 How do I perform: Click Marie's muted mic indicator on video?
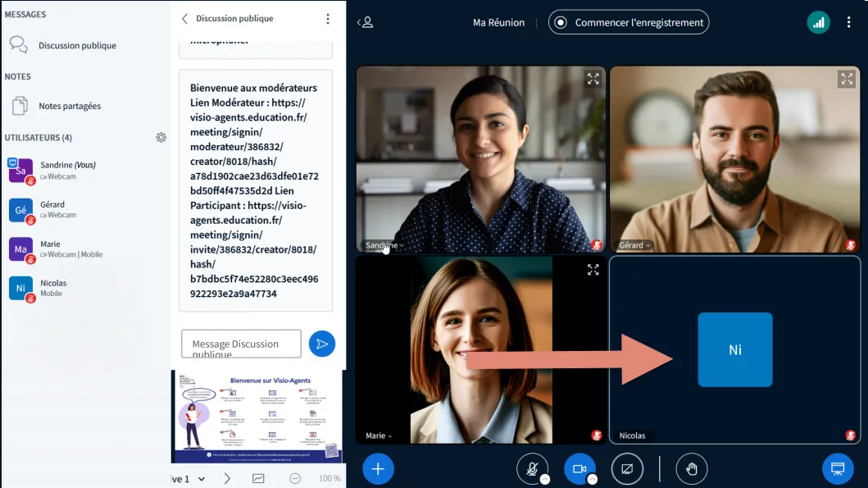pyautogui.click(x=597, y=436)
